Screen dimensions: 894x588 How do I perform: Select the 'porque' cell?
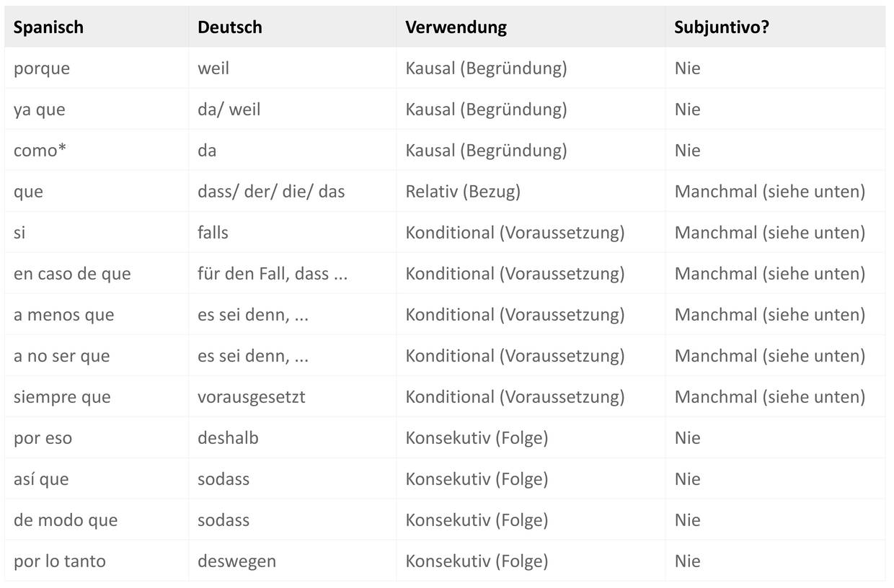[x=42, y=68]
